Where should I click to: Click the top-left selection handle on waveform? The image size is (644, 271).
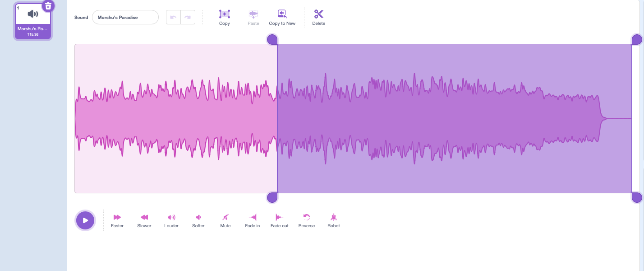click(x=272, y=40)
